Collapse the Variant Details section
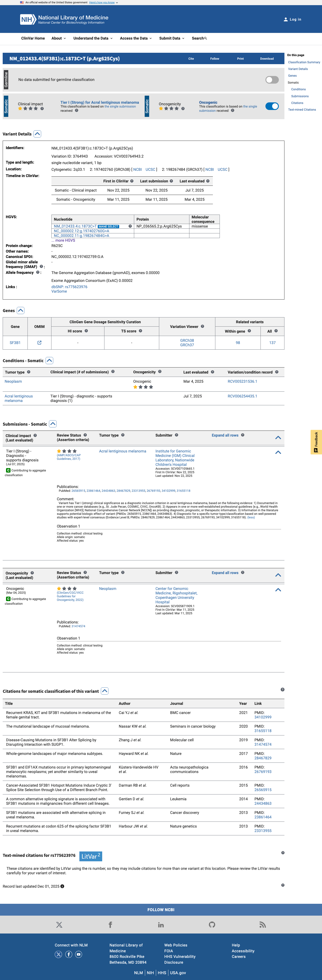This screenshot has height=980, width=322. [37, 134]
